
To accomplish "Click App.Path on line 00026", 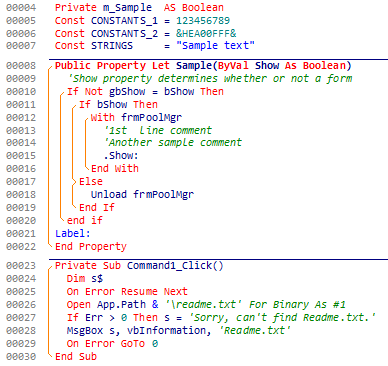I will (x=121, y=305).
